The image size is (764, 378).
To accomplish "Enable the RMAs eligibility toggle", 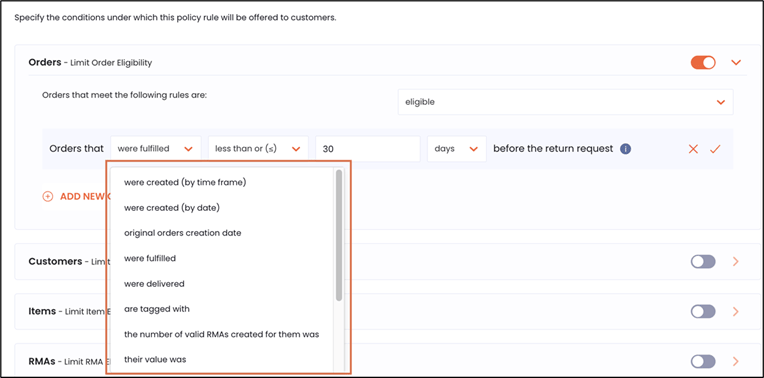I will click(x=703, y=361).
